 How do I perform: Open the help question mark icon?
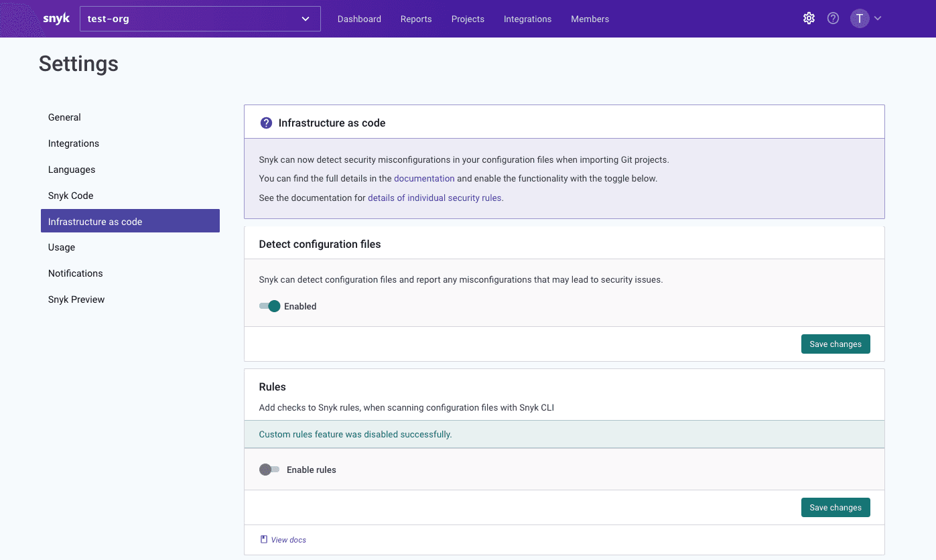pyautogui.click(x=833, y=19)
